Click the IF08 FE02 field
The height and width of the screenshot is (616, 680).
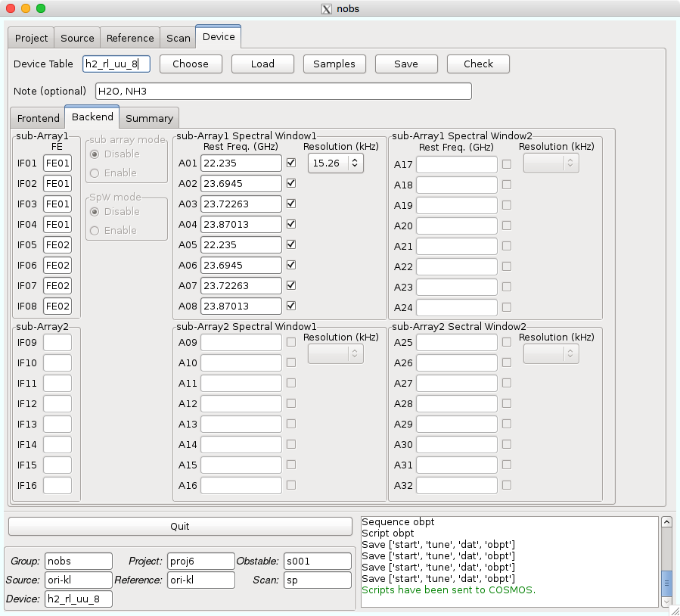(57, 306)
